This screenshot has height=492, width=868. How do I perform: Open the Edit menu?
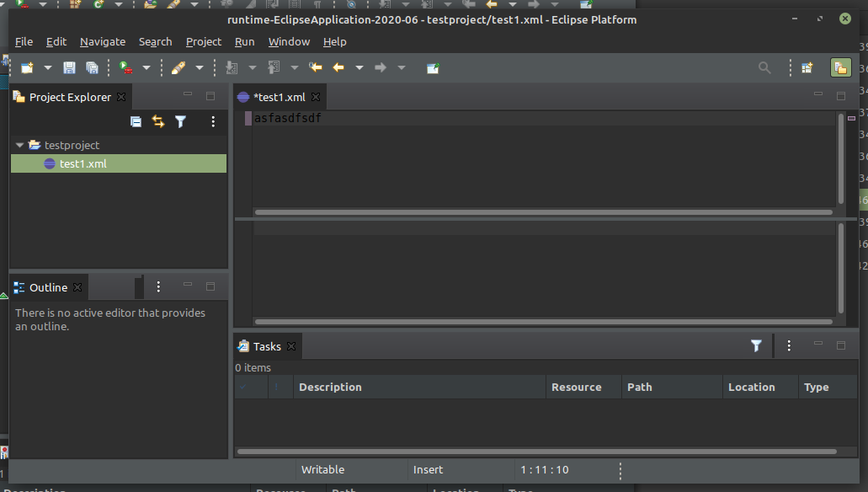click(x=56, y=41)
